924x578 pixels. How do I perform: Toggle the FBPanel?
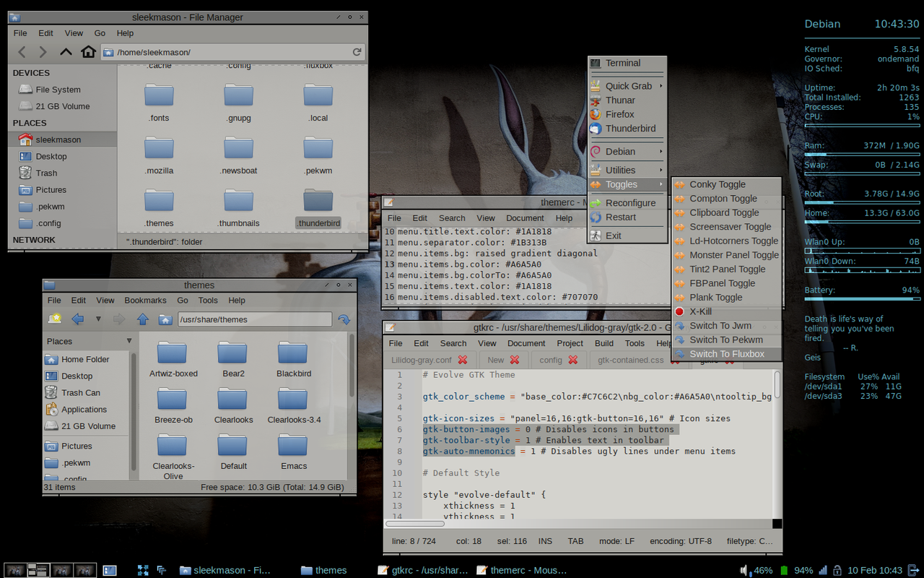click(726, 283)
